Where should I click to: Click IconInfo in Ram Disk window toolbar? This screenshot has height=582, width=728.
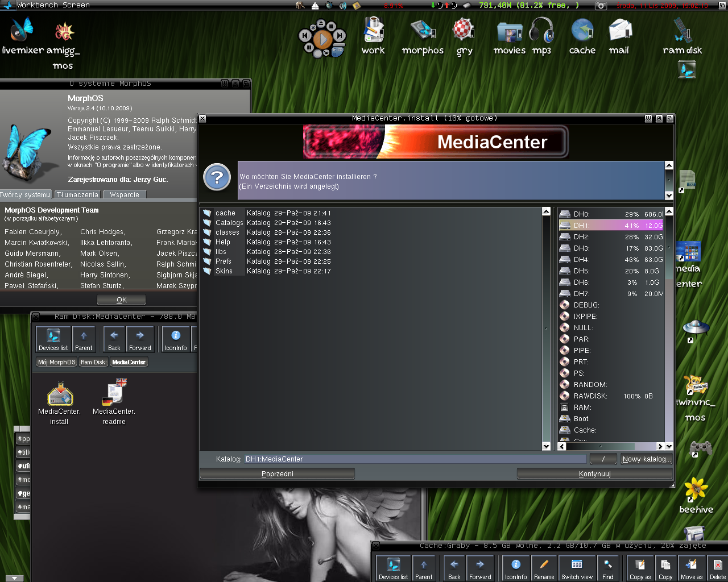[x=176, y=339]
